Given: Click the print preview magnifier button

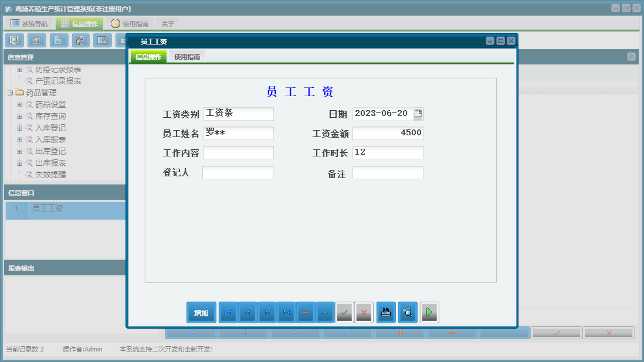Looking at the screenshot, I should 408,312.
